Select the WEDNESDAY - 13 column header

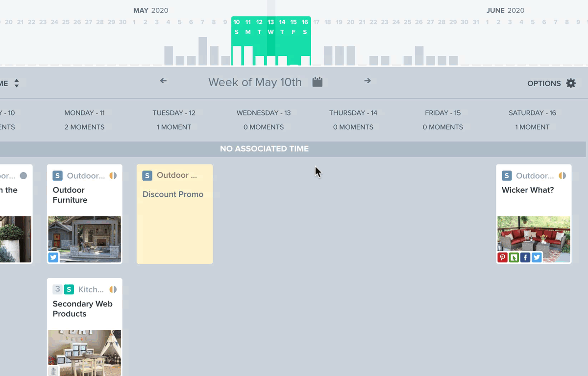click(264, 113)
